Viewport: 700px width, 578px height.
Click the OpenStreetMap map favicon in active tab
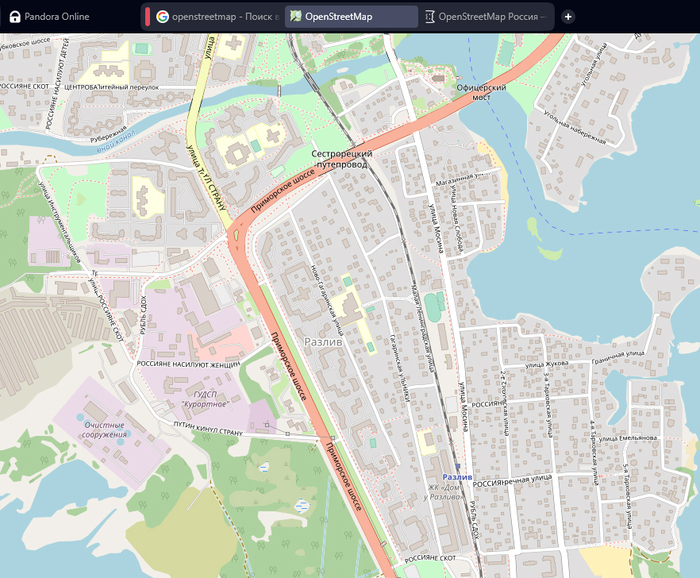(296, 17)
